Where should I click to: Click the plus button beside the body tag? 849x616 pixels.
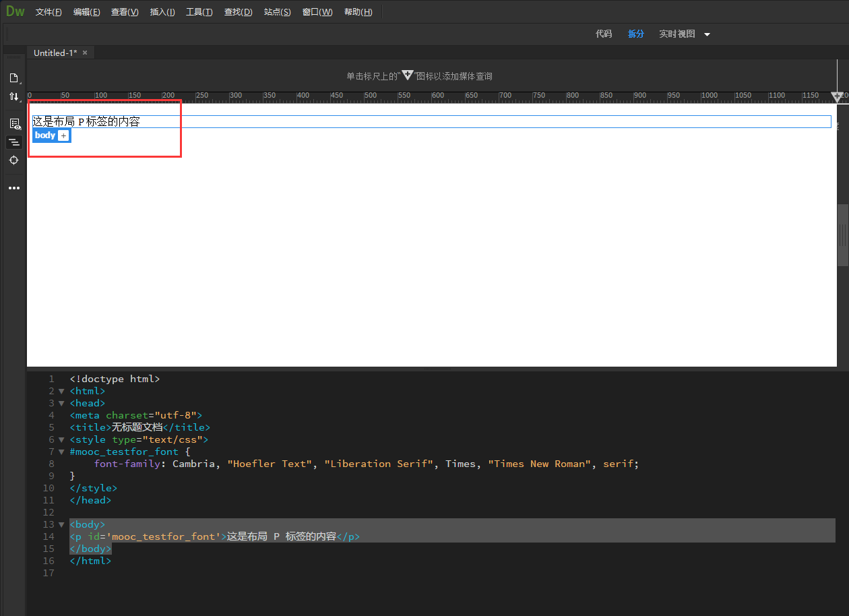click(x=63, y=135)
